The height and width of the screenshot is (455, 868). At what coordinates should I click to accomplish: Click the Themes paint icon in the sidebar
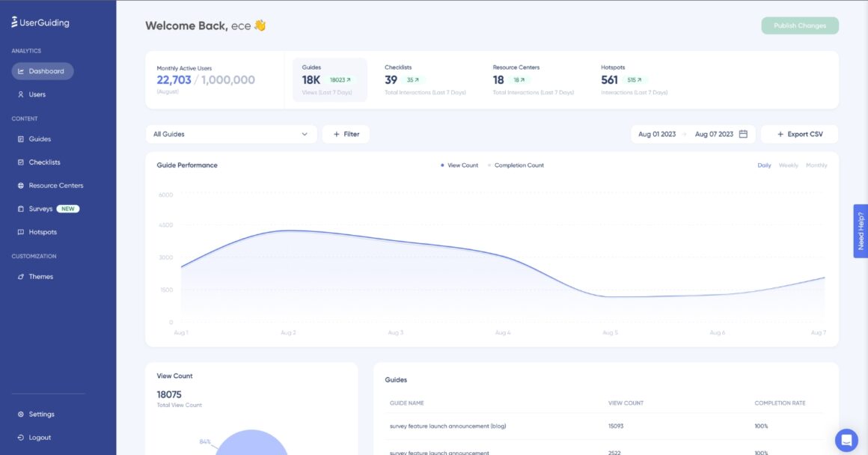tap(20, 277)
